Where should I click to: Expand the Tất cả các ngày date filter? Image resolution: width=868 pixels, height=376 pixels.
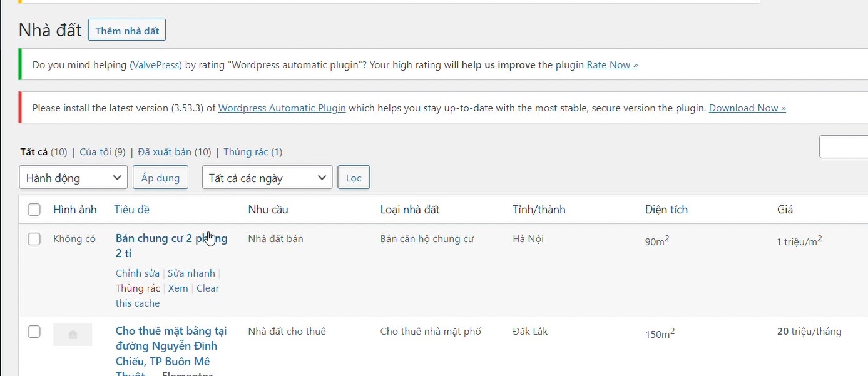click(267, 178)
